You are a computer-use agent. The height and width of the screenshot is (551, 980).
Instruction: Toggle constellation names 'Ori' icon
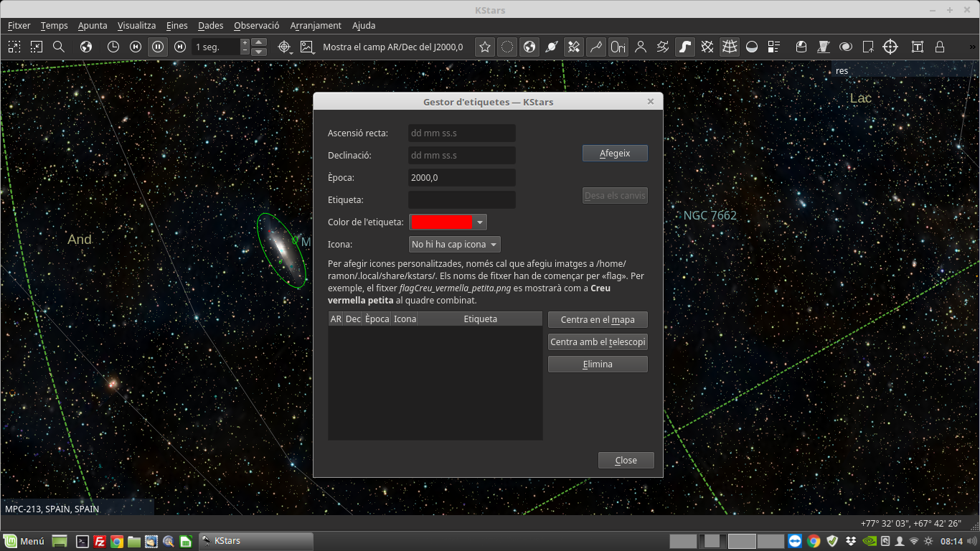click(x=618, y=47)
